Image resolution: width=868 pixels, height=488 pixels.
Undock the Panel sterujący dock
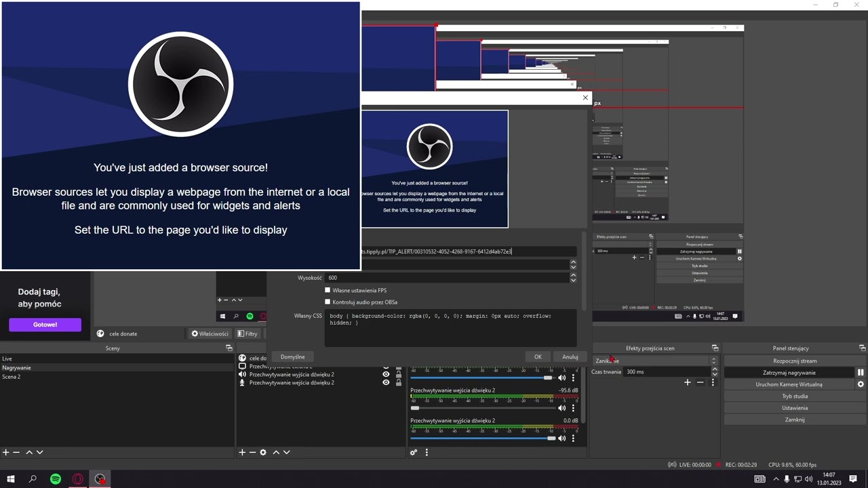click(x=862, y=348)
